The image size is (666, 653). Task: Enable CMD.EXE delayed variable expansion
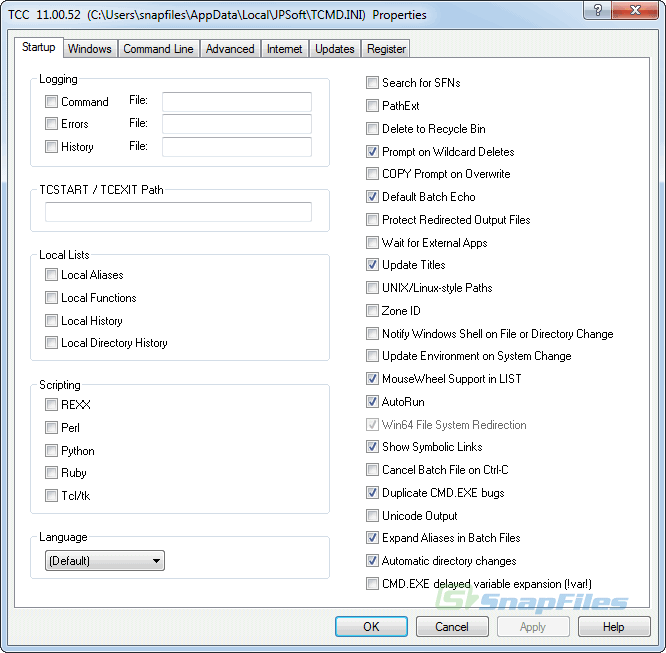click(x=372, y=583)
